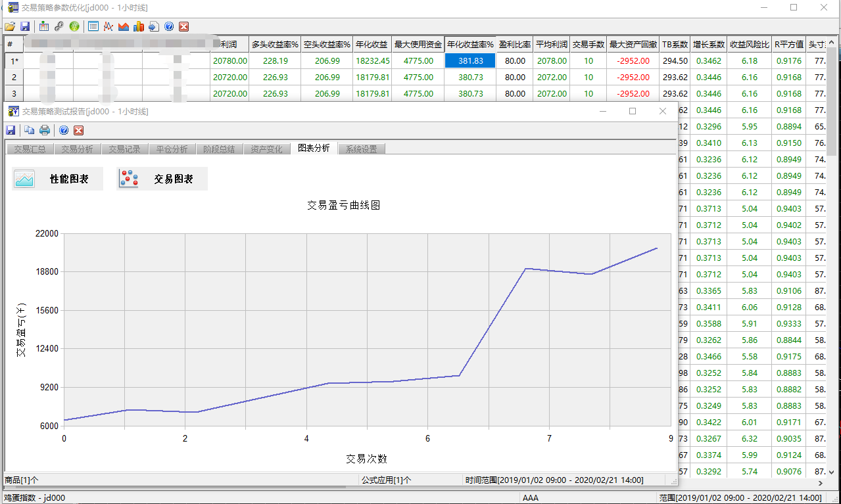Screen dimensions: 841x504
Task: Select the colored bar chart icon in the top toolbar
Action: (139, 27)
